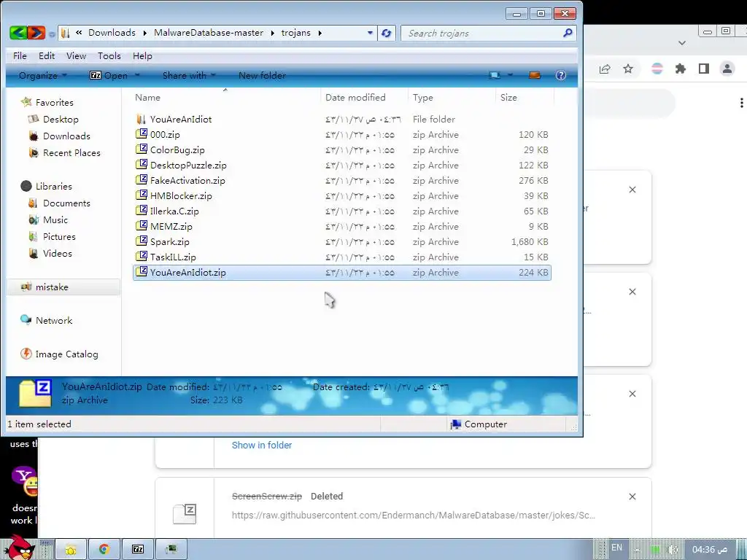
Task: Select Desktop in the navigation pane
Action: pos(53,119)
